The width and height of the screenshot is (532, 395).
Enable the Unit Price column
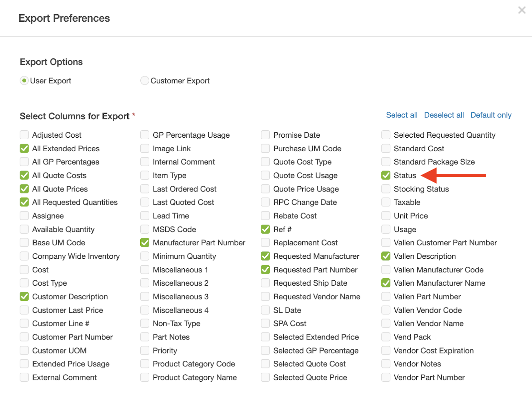click(x=386, y=216)
